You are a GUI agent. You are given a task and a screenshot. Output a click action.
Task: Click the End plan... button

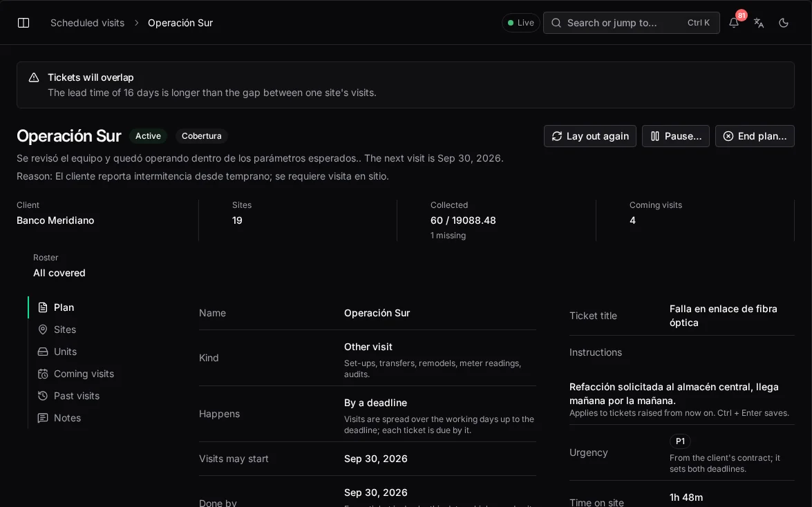(x=755, y=136)
